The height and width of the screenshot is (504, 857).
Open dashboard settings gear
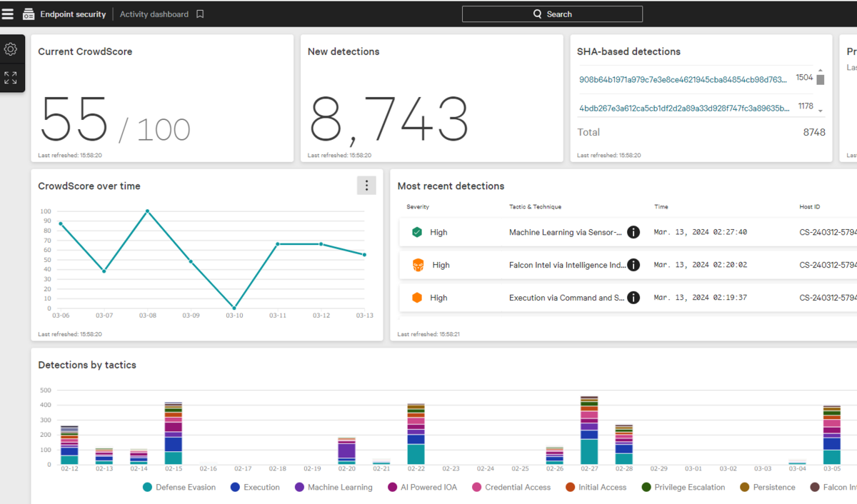click(11, 49)
